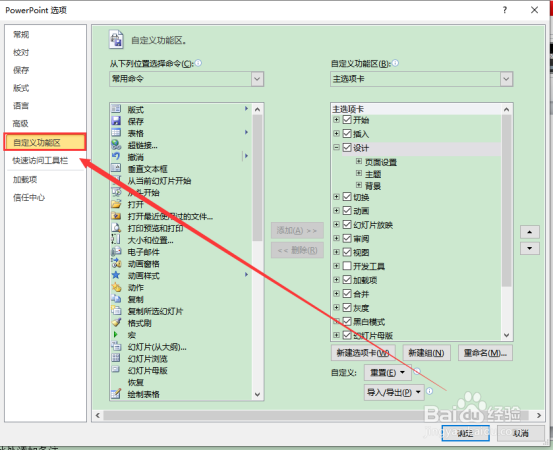Click the 重命名 button
The height and width of the screenshot is (451, 553).
[x=485, y=353]
